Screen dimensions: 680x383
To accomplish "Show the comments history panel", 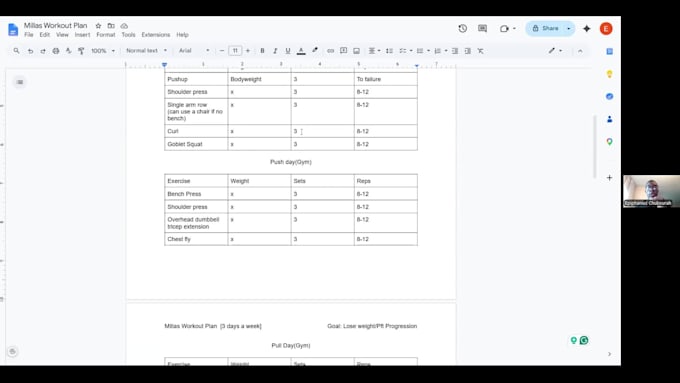I will point(482,28).
